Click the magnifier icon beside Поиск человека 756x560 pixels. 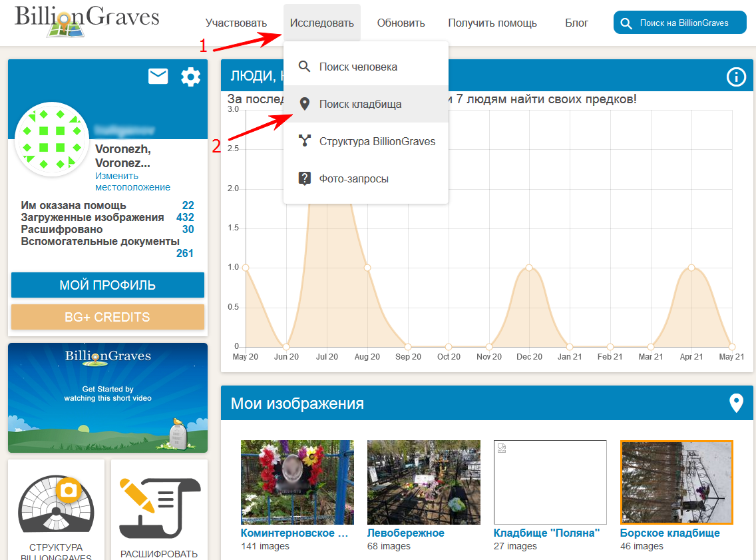(304, 66)
